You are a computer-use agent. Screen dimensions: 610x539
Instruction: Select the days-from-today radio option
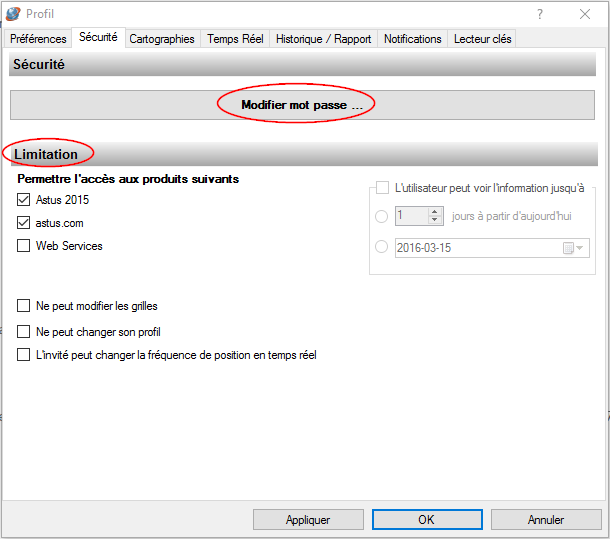[x=381, y=216]
